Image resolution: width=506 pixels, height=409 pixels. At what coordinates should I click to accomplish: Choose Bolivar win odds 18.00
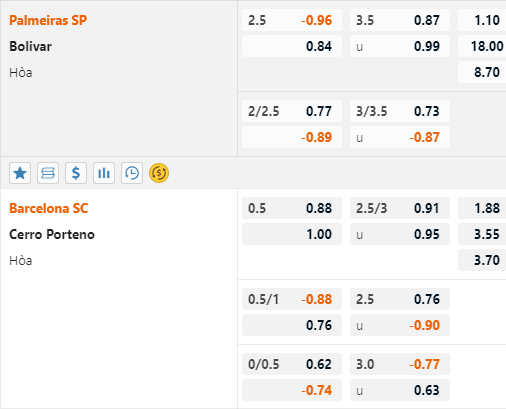(482, 46)
